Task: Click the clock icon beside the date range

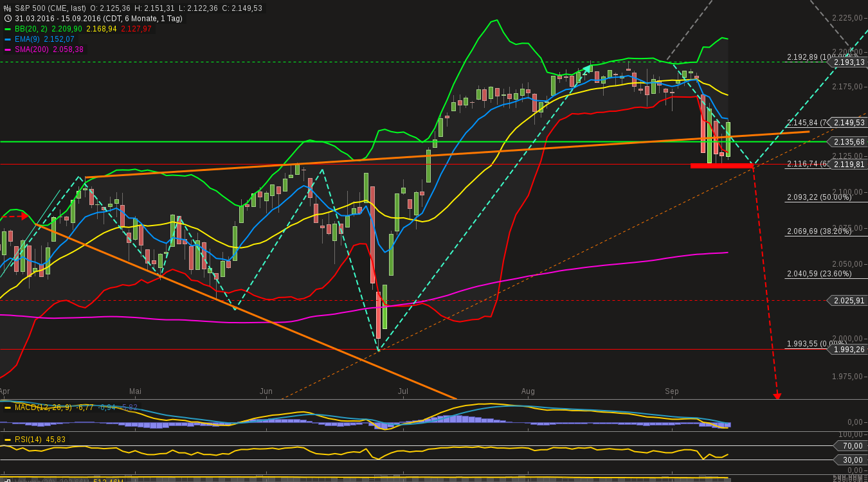Action: [x=8, y=19]
